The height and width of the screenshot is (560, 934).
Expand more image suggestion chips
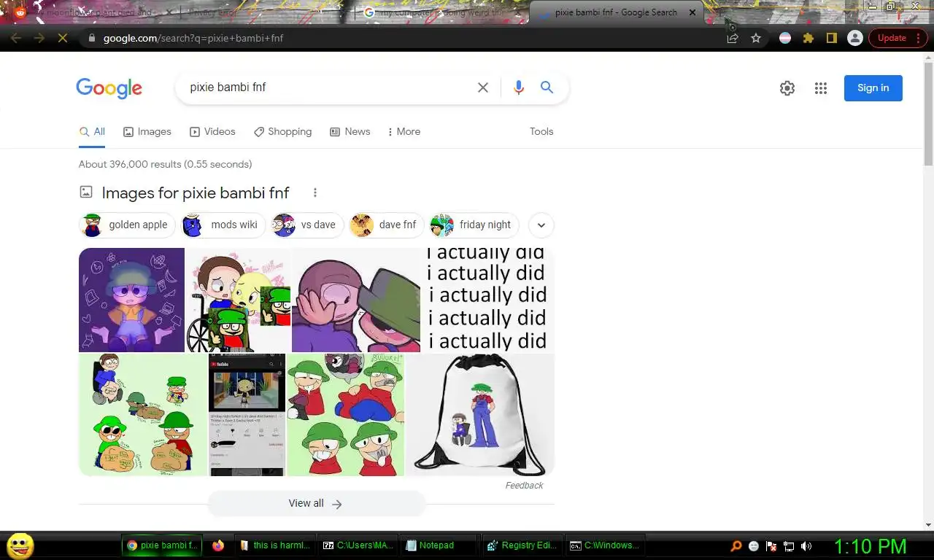pyautogui.click(x=541, y=225)
